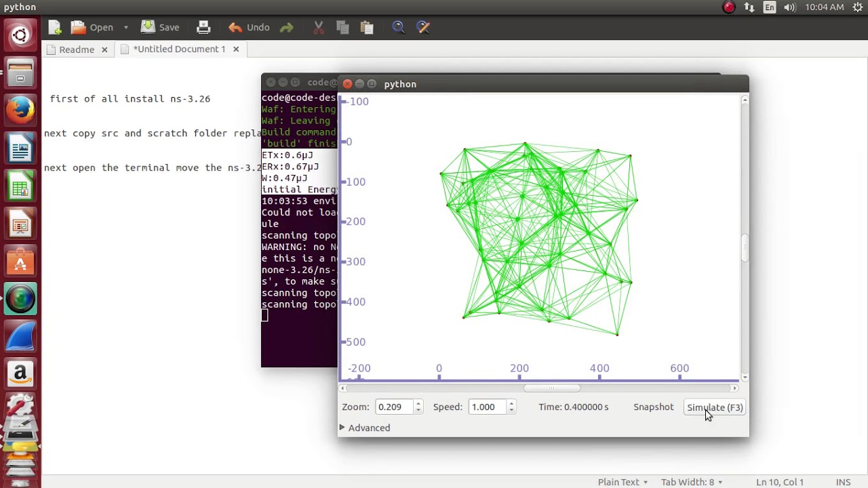Click the red recording indicator in top panel
Viewport: 868px width, 488px height.
pos(729,7)
